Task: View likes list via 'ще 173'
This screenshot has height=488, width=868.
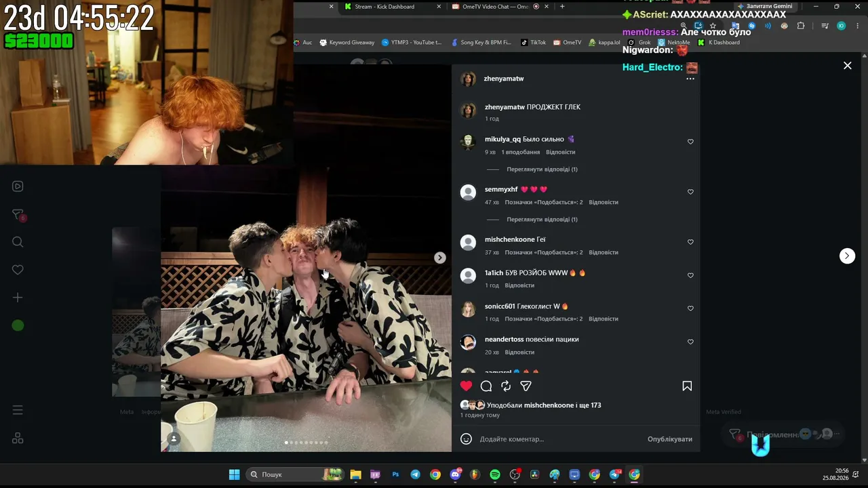Action: (590, 405)
